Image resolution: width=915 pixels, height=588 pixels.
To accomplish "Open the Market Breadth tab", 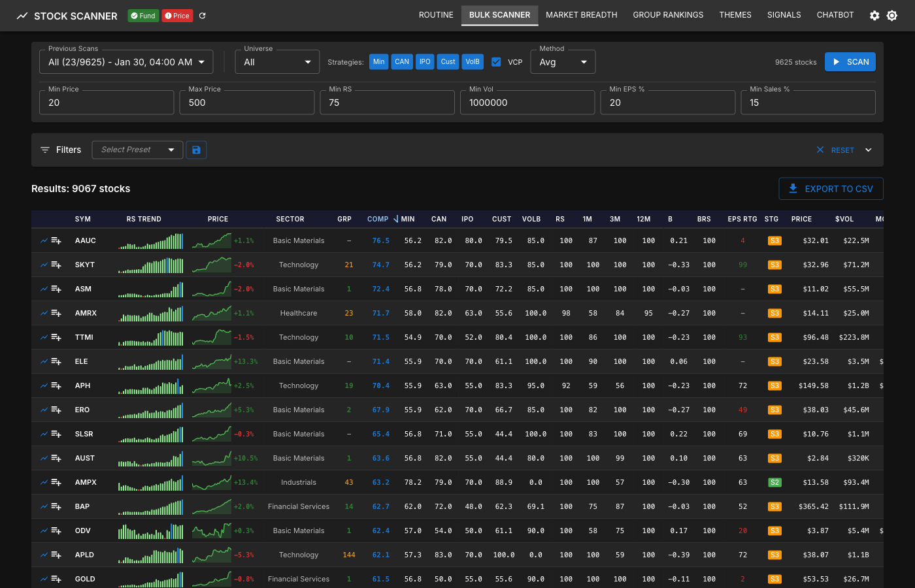I will [582, 15].
